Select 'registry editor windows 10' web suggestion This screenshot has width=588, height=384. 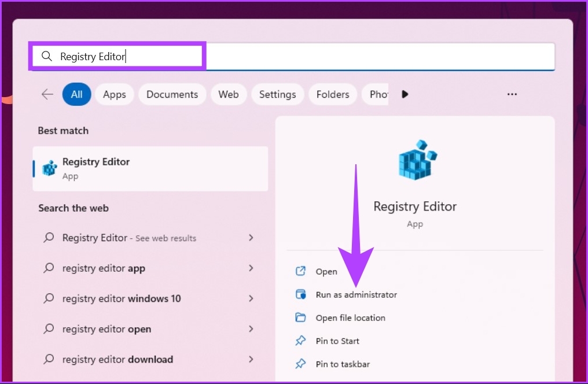pos(149,298)
